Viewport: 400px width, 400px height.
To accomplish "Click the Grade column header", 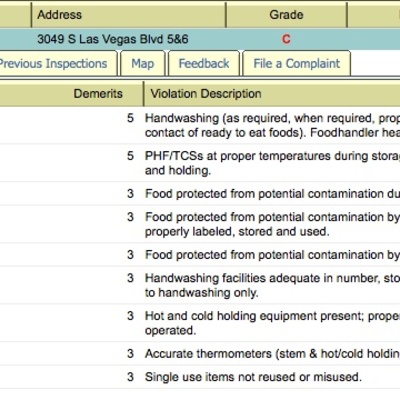I will (x=286, y=15).
